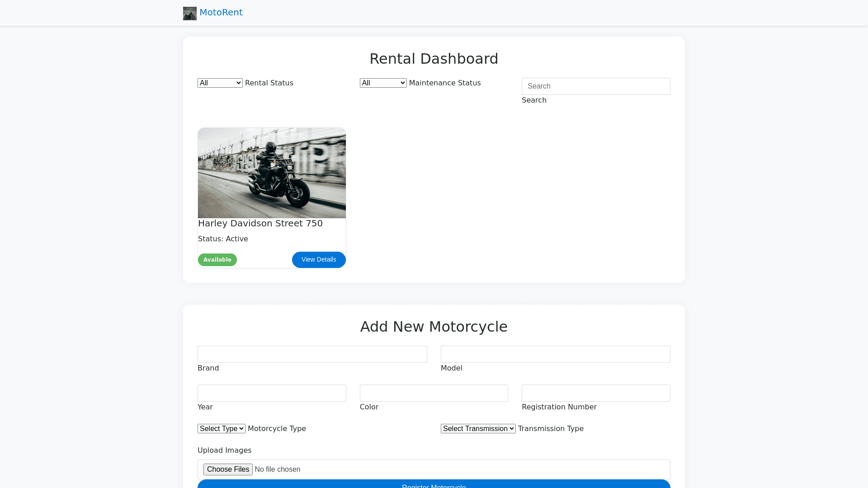Viewport: 868px width, 488px height.
Task: Click into the Color field
Action: (x=434, y=393)
